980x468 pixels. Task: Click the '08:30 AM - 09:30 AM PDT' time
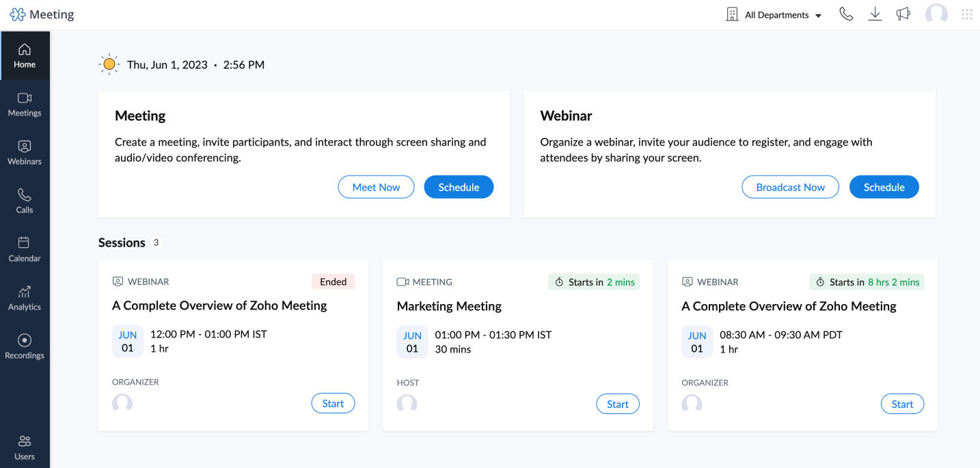coord(781,335)
